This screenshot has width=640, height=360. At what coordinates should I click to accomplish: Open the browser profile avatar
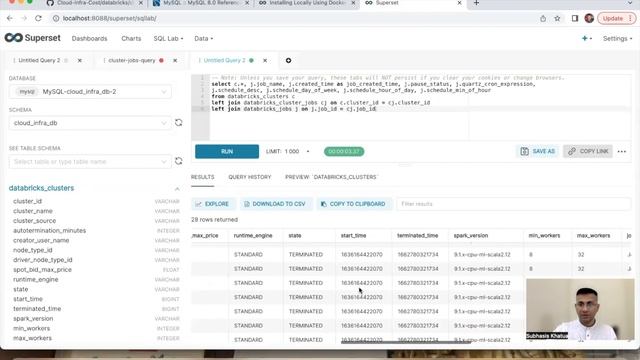coord(589,18)
